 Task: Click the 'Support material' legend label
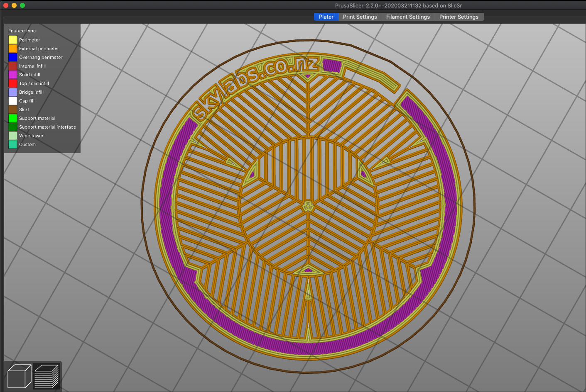point(37,118)
